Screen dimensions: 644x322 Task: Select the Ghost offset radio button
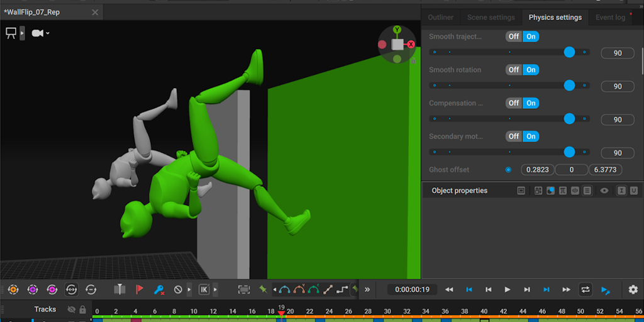(508, 170)
